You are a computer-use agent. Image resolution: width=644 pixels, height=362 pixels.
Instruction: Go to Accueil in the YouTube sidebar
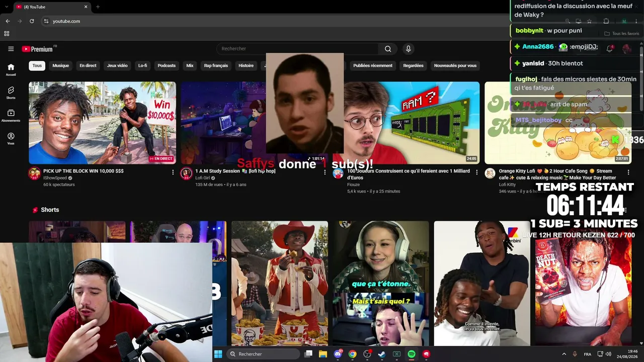tap(11, 69)
